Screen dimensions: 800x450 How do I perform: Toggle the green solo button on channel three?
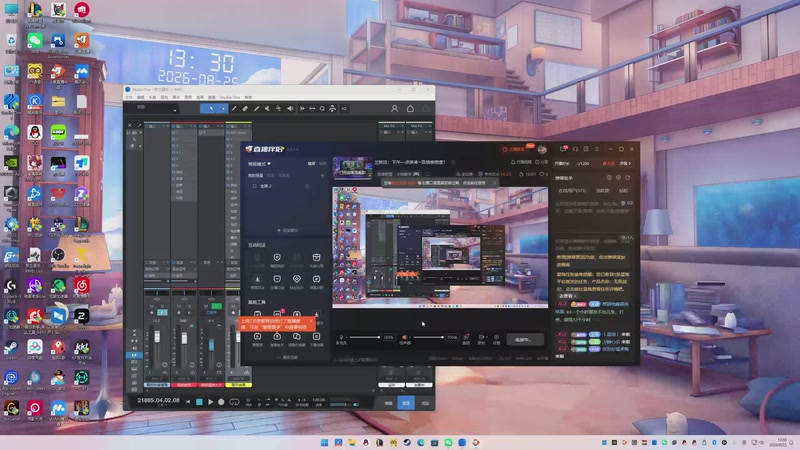tap(216, 306)
